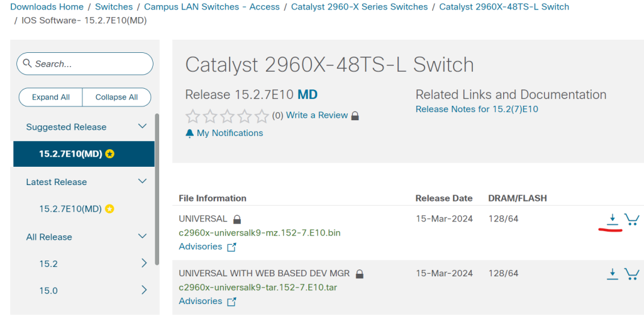Download the c2960x-universalk9-mz.152-7.E10.bin file
644x316 pixels.
(613, 219)
